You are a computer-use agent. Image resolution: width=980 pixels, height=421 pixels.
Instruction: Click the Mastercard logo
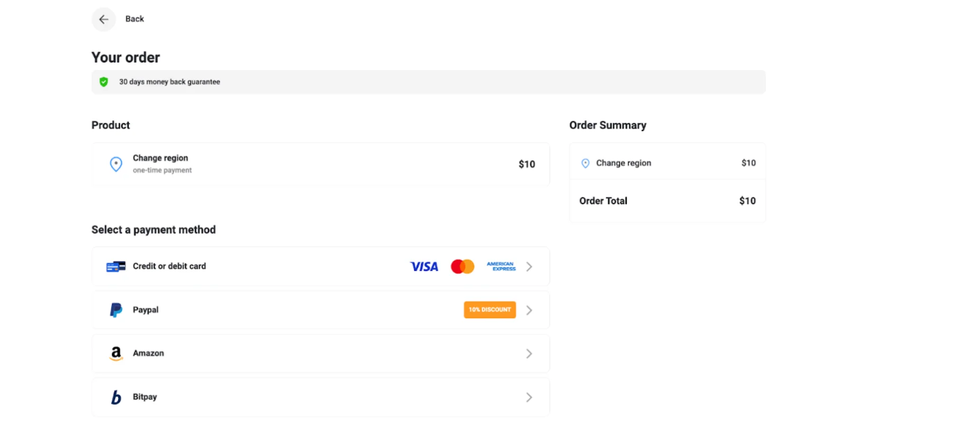click(462, 267)
